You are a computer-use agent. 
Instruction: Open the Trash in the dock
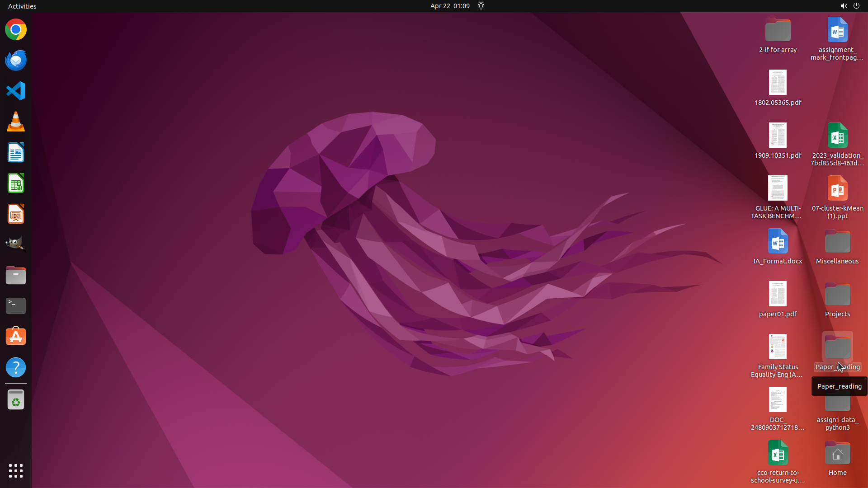pyautogui.click(x=16, y=400)
